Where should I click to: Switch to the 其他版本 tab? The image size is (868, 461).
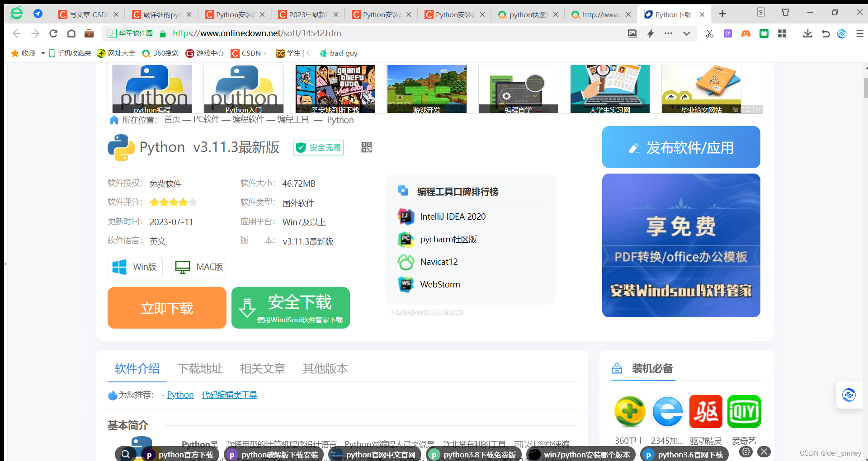[x=325, y=368]
